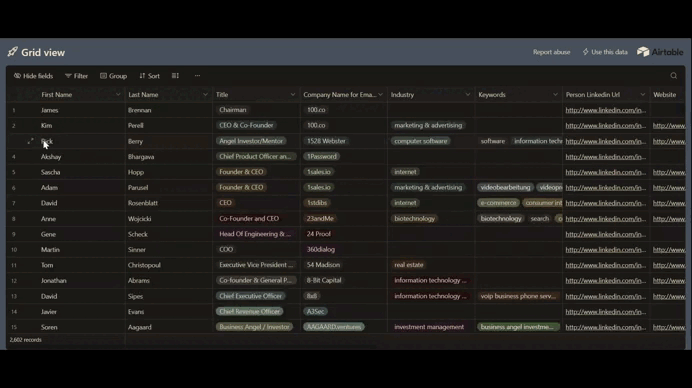Select first name cell Sascha

pos(50,172)
